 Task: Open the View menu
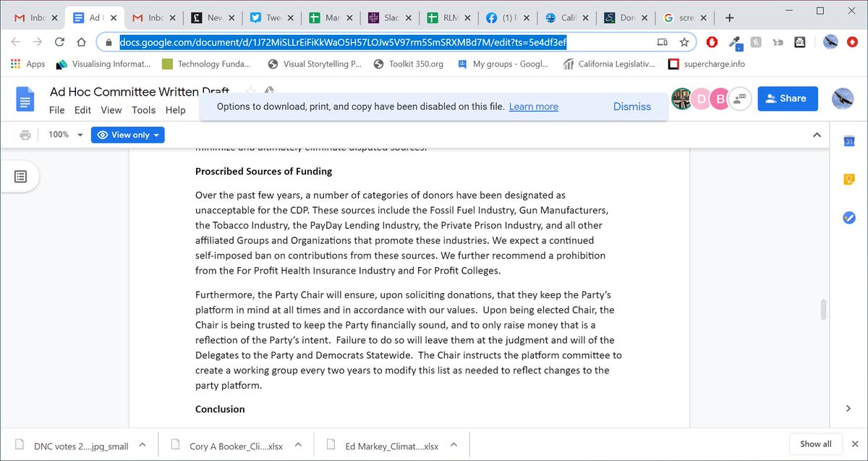point(111,110)
